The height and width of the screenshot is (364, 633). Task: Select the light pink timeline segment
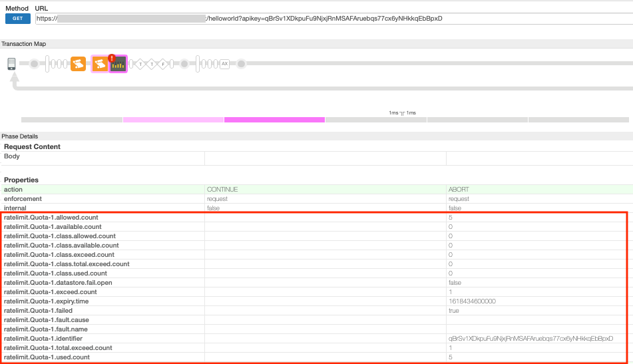[x=173, y=120]
